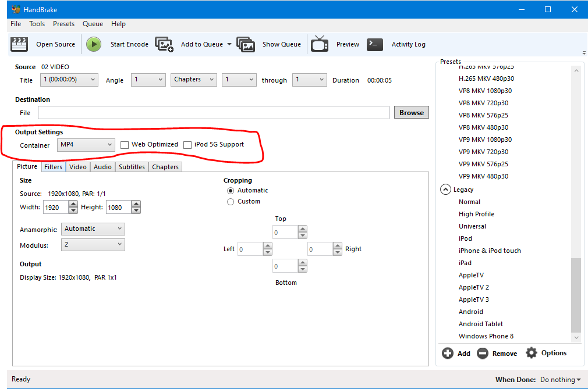The image size is (588, 389).
Task: Select the VP9 MKV 720p30 preset
Action: [483, 152]
